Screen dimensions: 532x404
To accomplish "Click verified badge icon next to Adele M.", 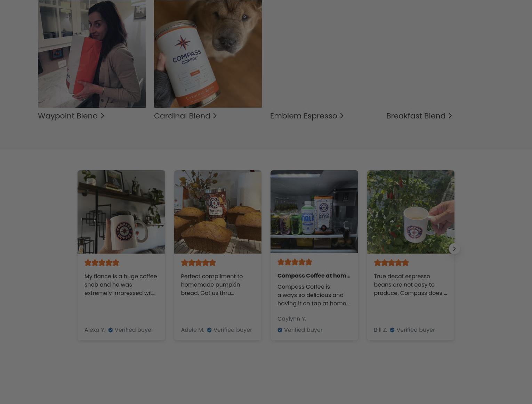I will [x=209, y=330].
